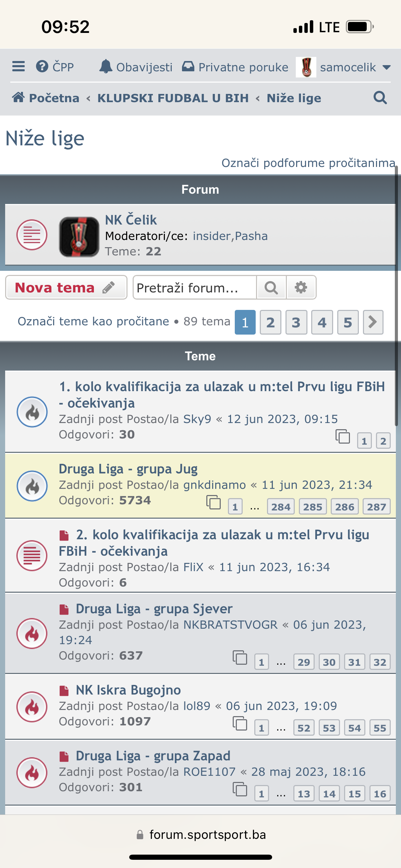Go to topic list page 2

click(x=270, y=322)
